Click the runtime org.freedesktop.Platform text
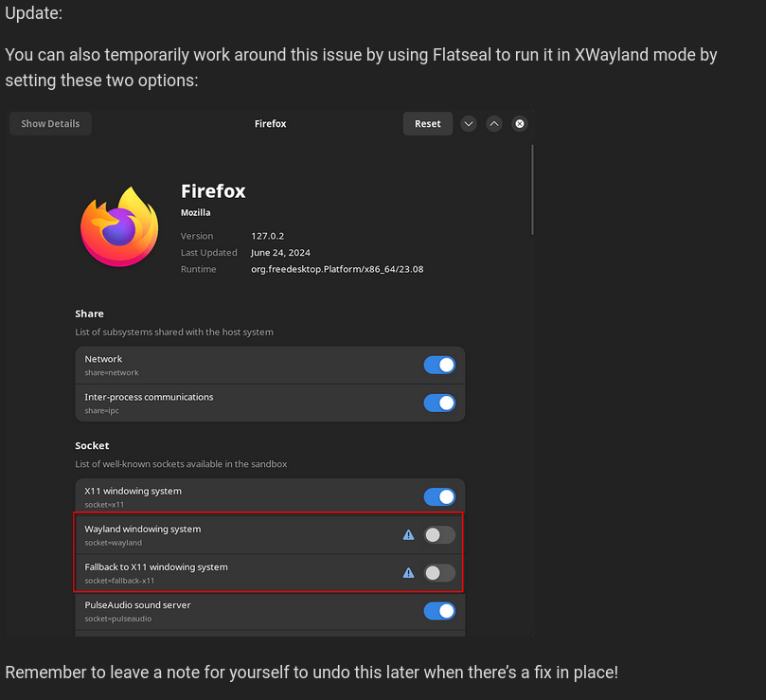The image size is (766, 700). tap(337, 269)
